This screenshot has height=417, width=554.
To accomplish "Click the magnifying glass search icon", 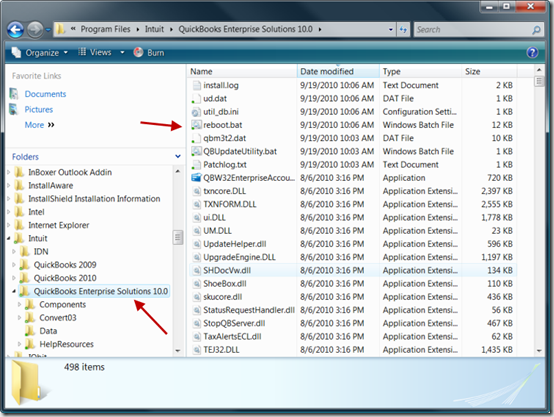I will point(536,30).
